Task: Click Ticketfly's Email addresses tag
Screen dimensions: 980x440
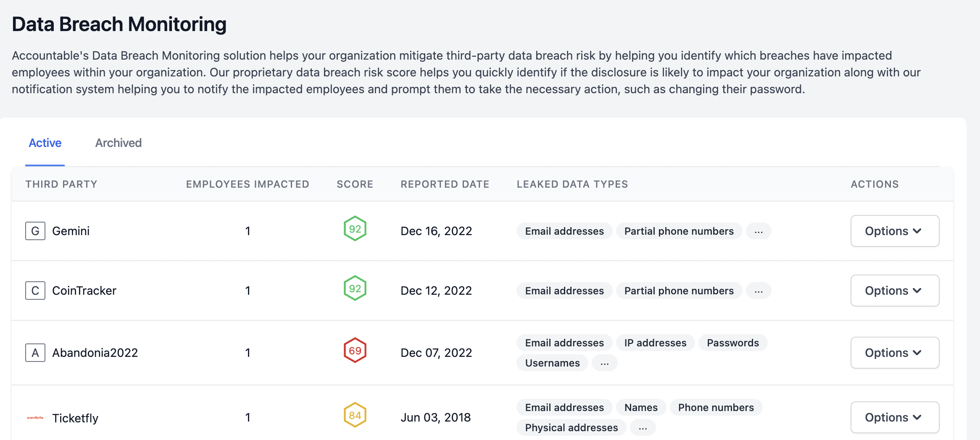Action: coord(564,408)
